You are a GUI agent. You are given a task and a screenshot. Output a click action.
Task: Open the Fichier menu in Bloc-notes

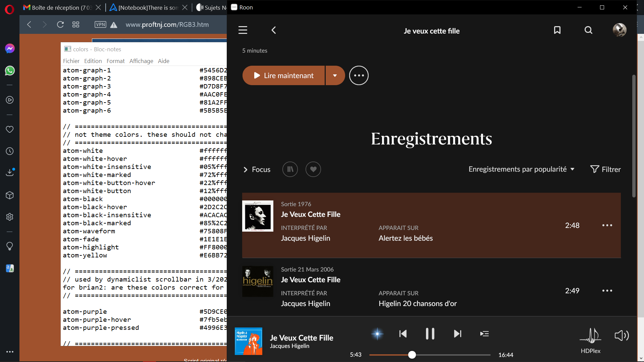pyautogui.click(x=71, y=61)
